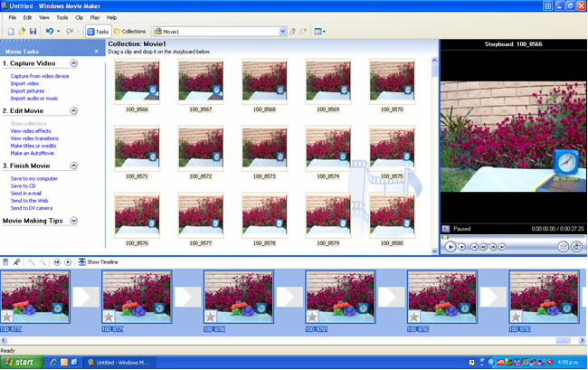Screen dimensions: 588x370
Task: Play the storyboard
Action: click(x=68, y=262)
